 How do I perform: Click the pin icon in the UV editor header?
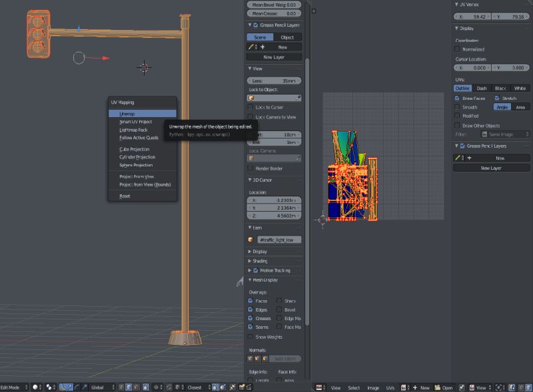461,387
